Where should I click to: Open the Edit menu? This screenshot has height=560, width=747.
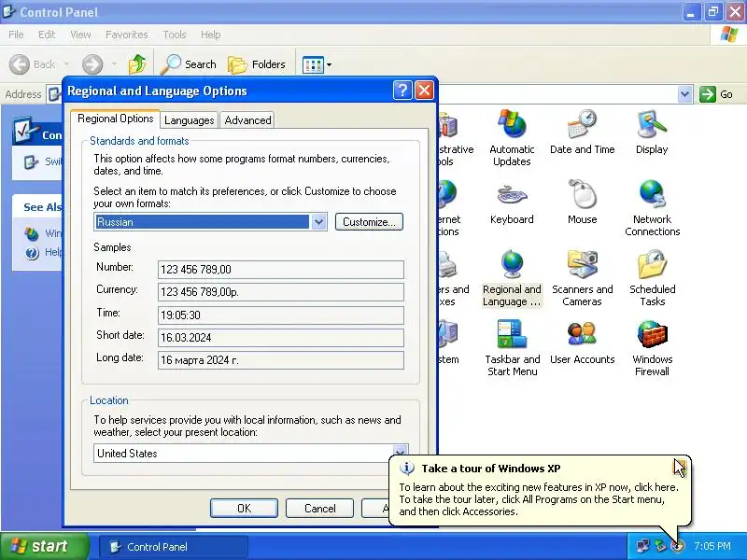click(x=47, y=35)
